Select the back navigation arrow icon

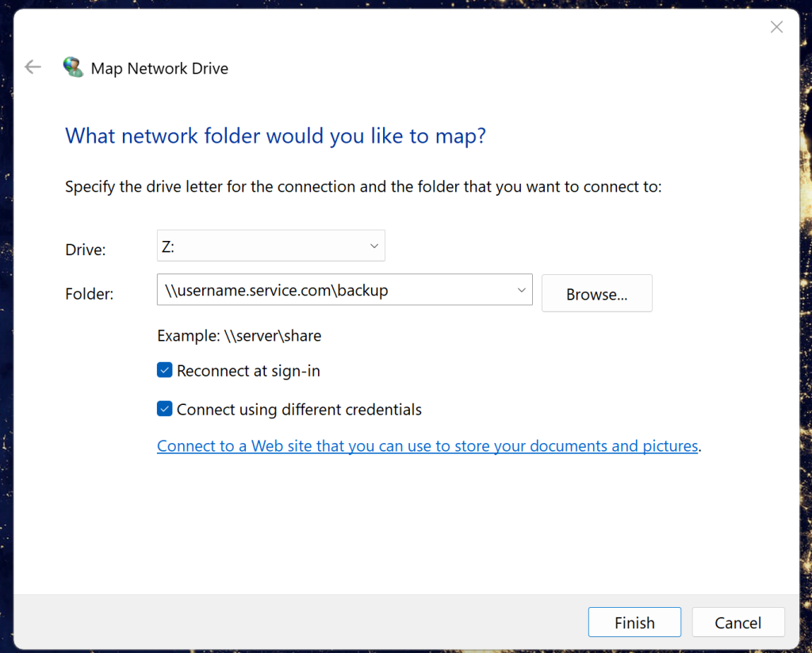pos(33,67)
